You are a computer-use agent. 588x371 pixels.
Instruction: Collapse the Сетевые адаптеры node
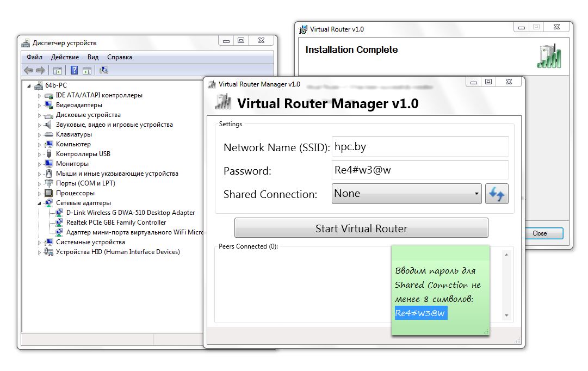[39, 203]
